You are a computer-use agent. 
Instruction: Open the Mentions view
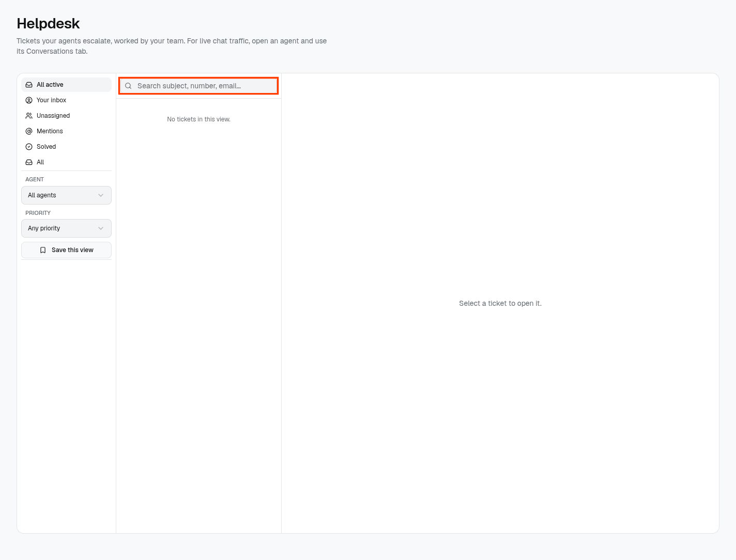66,131
